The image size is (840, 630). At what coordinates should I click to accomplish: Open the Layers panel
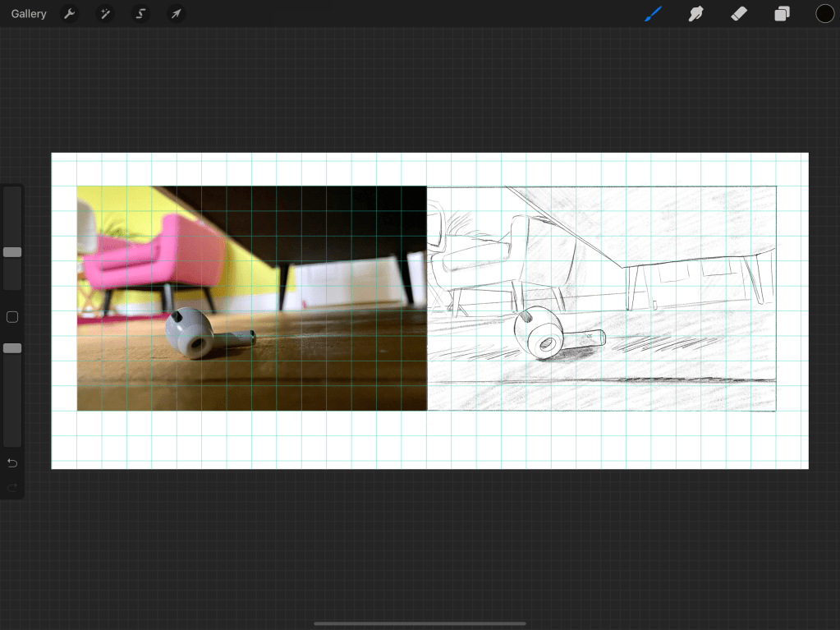click(782, 14)
